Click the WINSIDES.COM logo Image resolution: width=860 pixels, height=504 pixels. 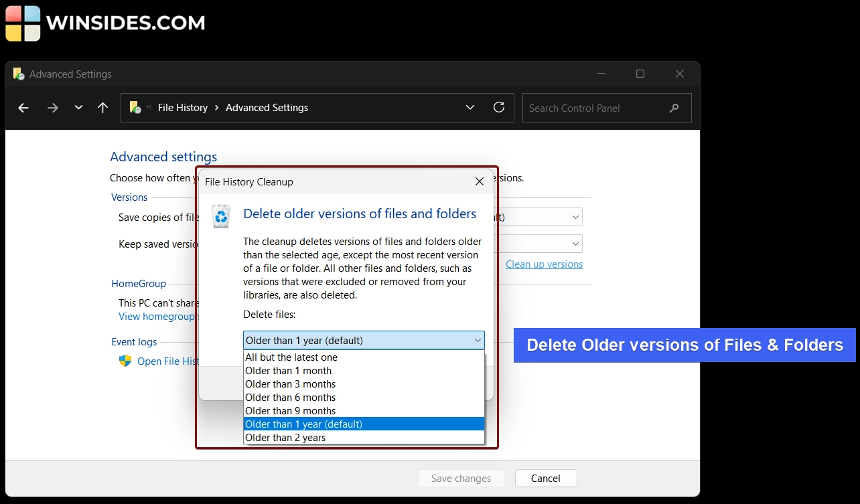point(104,23)
